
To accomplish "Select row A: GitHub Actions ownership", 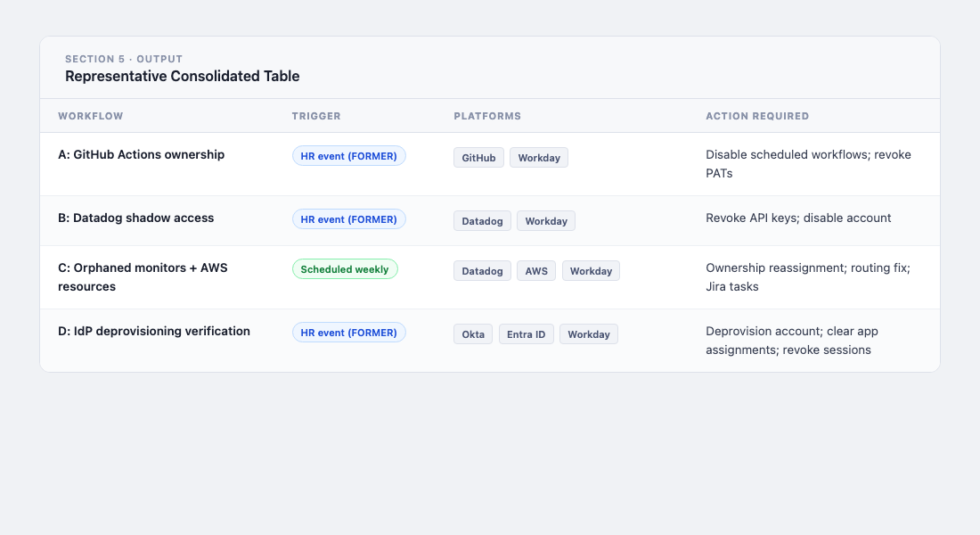I will 490,164.
